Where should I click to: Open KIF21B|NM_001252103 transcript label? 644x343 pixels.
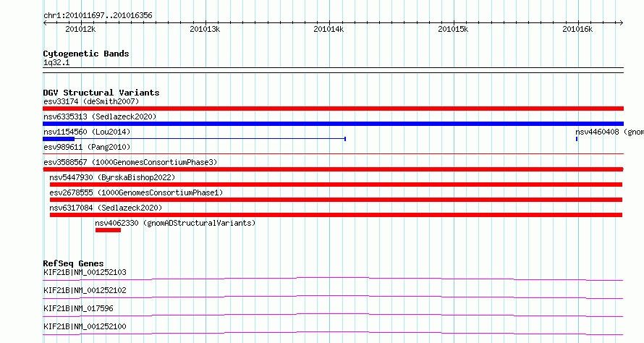[x=85, y=272]
